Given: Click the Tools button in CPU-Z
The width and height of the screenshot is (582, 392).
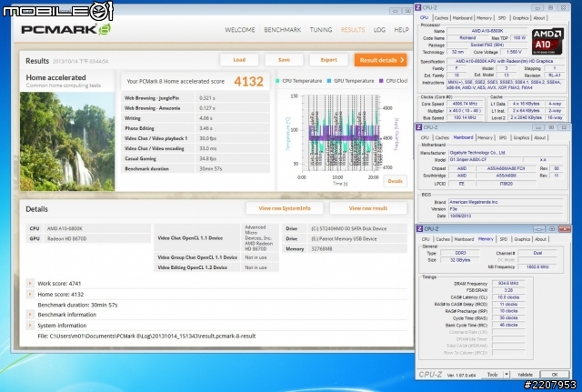Looking at the screenshot, I should point(493,375).
